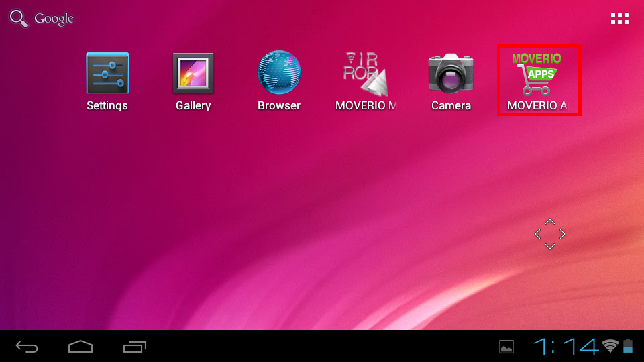Click the down chevron arrow
The width and height of the screenshot is (644, 362).
point(550,247)
